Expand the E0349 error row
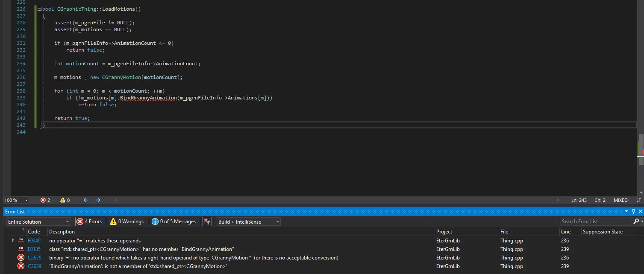 13,241
